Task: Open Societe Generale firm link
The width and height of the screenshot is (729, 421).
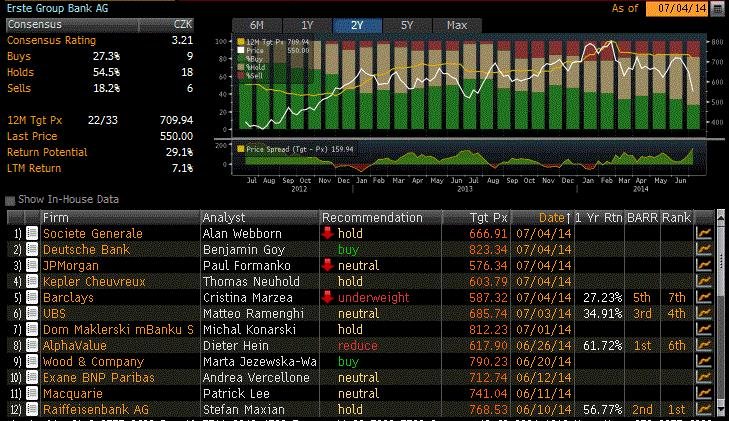Action: point(93,233)
